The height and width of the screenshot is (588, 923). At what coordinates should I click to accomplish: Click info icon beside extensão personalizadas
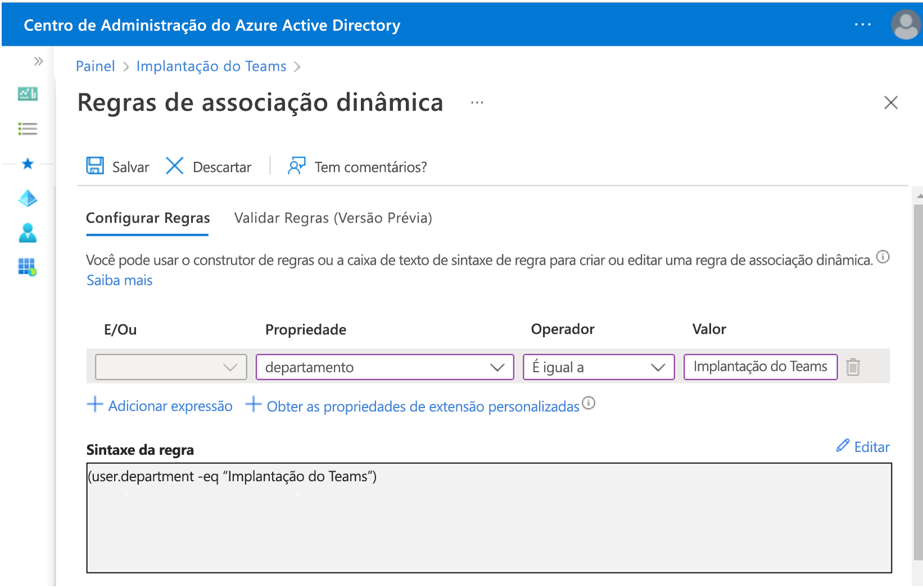coord(589,403)
